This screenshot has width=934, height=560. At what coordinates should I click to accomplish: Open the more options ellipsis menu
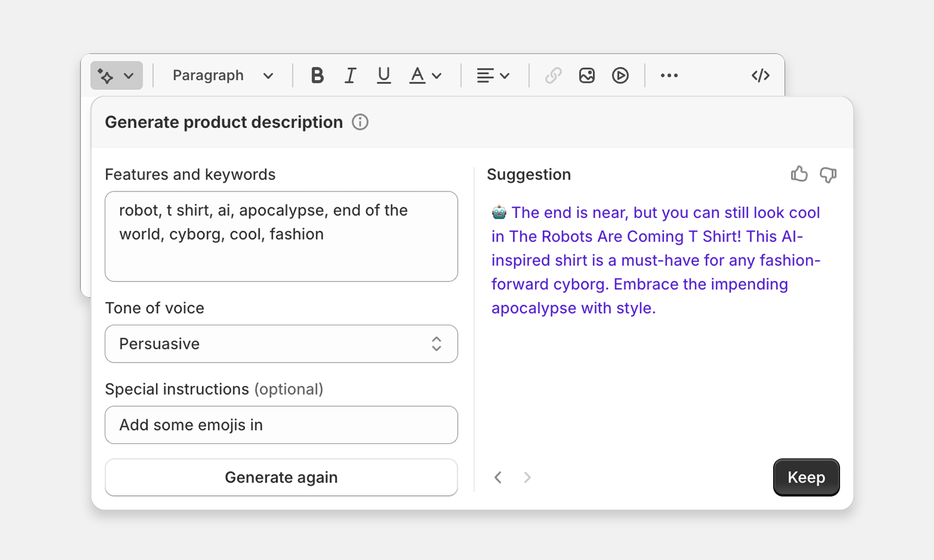(x=669, y=75)
